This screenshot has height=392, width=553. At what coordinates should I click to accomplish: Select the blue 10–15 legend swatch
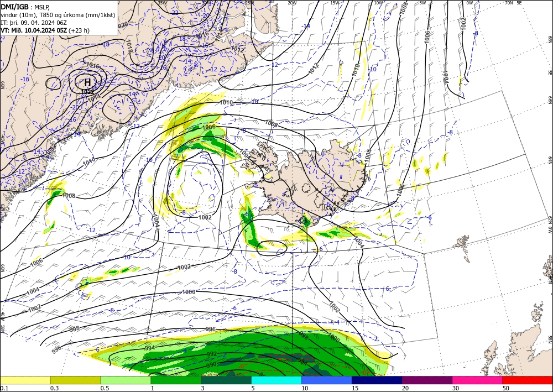tap(327, 380)
